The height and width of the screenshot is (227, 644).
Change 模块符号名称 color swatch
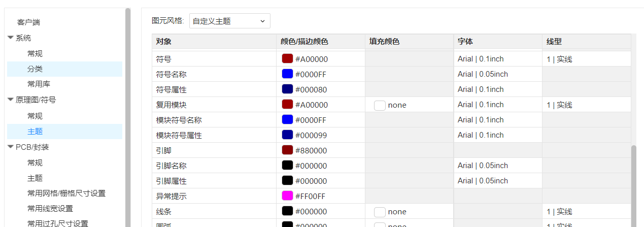click(287, 120)
